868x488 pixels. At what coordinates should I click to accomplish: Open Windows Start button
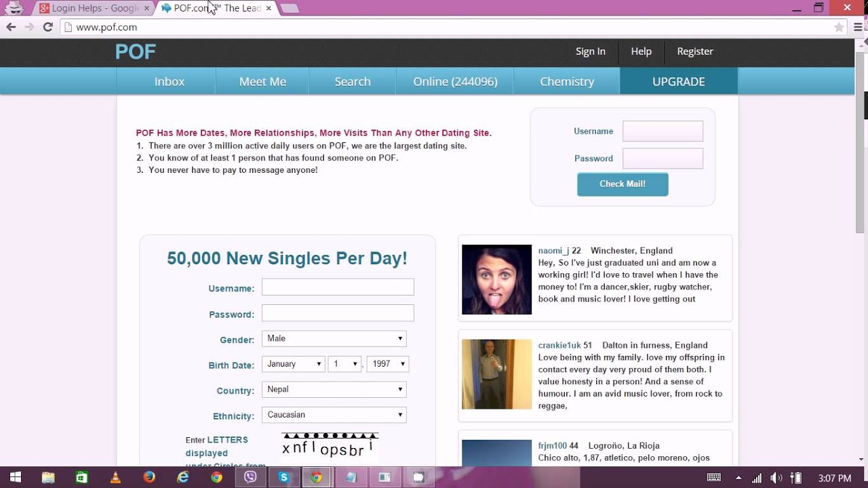click(x=15, y=477)
